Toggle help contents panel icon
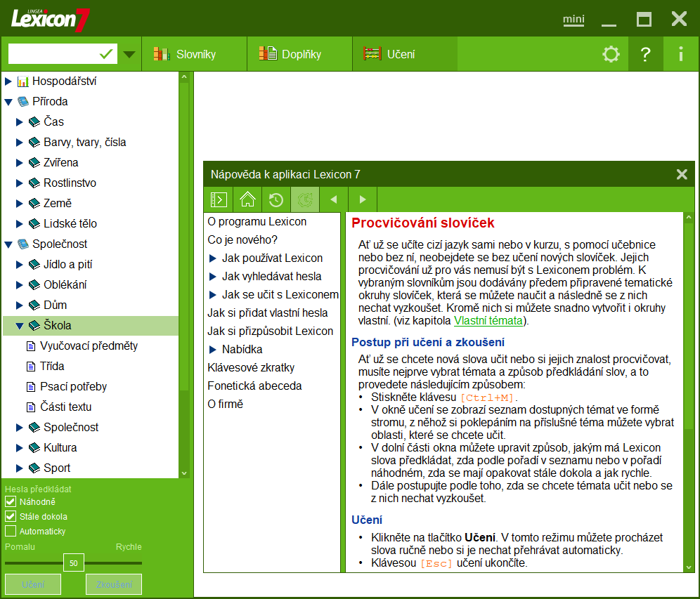700x599 pixels. [x=219, y=199]
